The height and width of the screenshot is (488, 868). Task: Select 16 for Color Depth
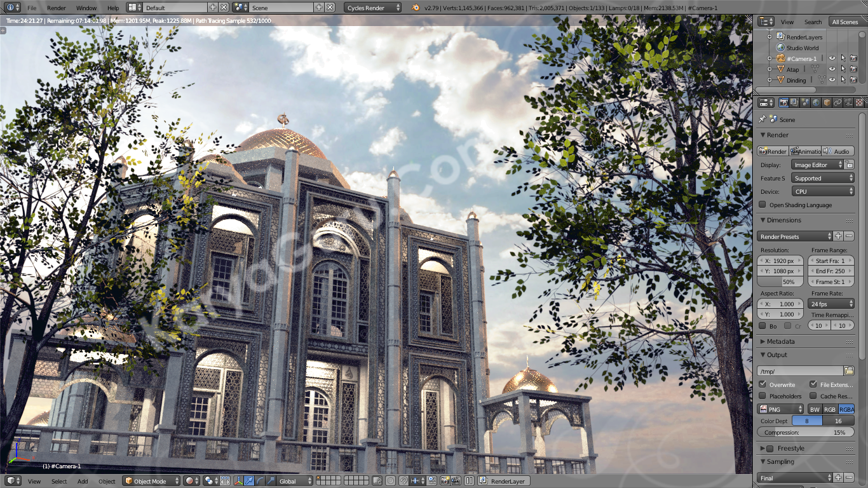[838, 421]
